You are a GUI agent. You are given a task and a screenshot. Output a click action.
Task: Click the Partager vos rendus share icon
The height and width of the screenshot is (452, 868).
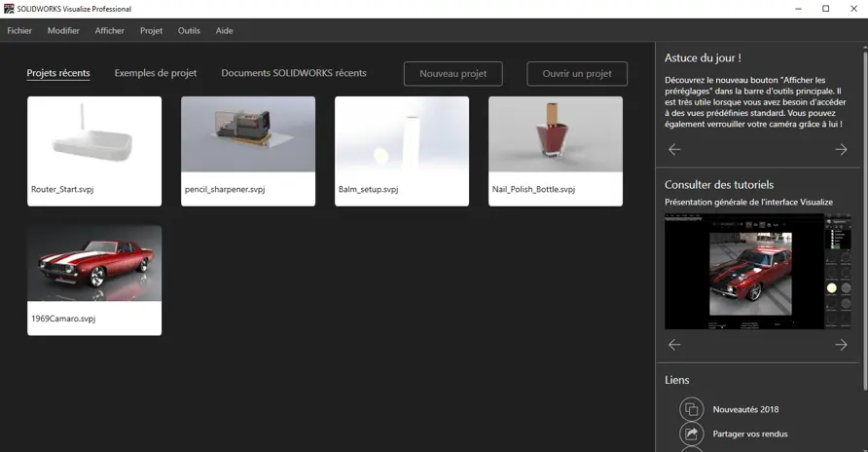click(x=692, y=433)
